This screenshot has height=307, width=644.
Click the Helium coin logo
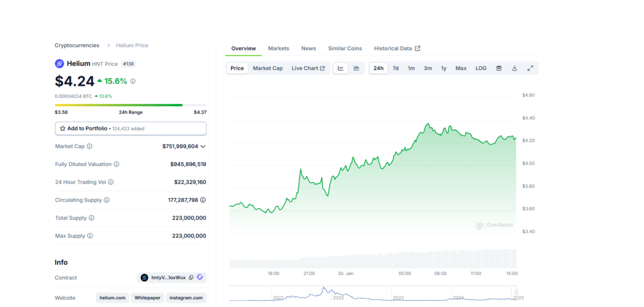[59, 64]
